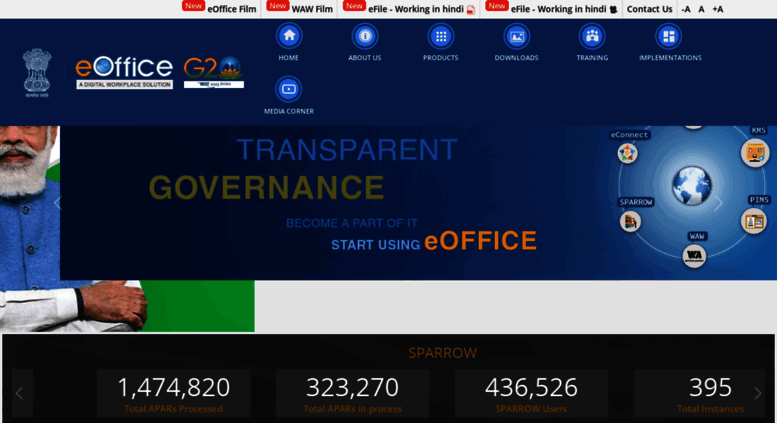Increase font size with +A
Image resolution: width=777 pixels, height=423 pixels.
[x=718, y=9]
